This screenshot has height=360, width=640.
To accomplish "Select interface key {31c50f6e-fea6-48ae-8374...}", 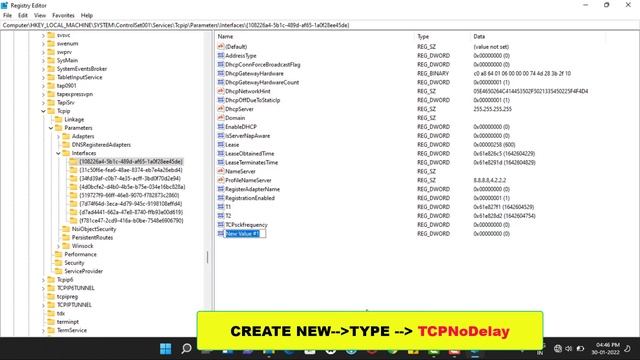I will click(x=131, y=170).
